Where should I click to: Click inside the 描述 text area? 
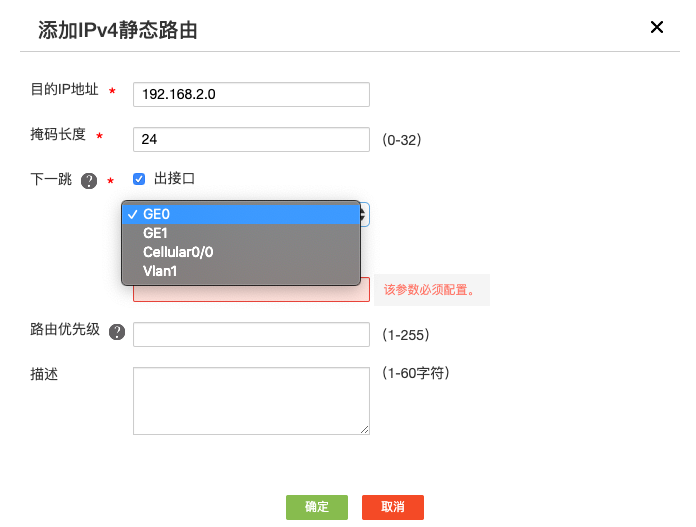(x=251, y=400)
